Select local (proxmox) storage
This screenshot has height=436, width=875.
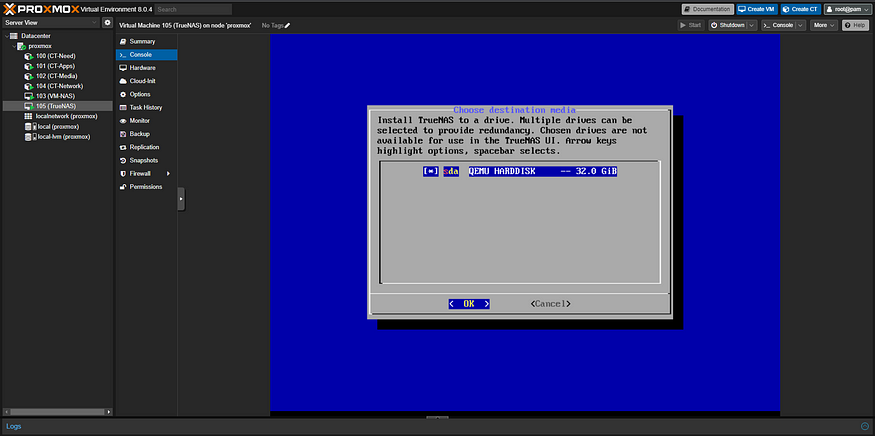[56, 126]
